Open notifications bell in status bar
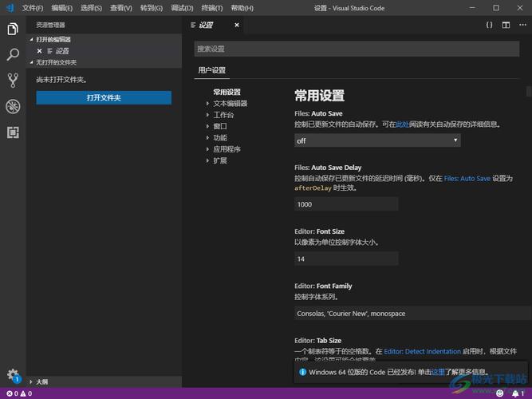The image size is (532, 399). tap(518, 393)
